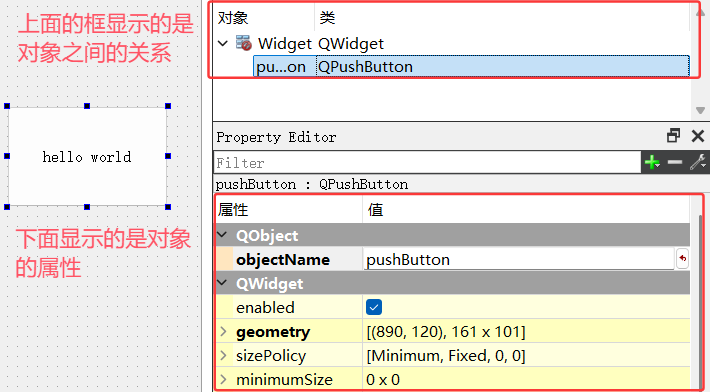Viewport: 710px width, 392px height.
Task: Click the Widget form icon in object tree
Action: coord(244,43)
